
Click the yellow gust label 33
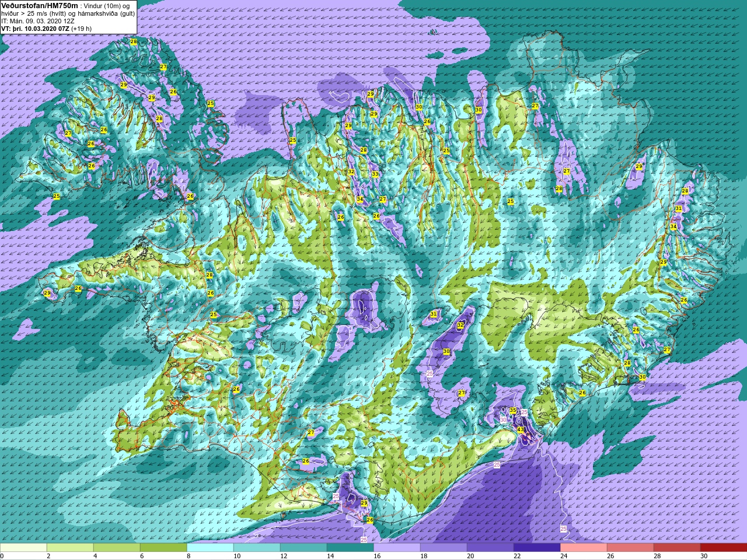click(375, 174)
